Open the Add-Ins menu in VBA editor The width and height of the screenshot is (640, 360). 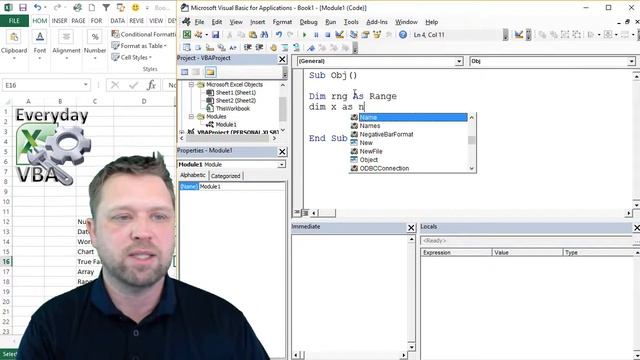(x=377, y=22)
